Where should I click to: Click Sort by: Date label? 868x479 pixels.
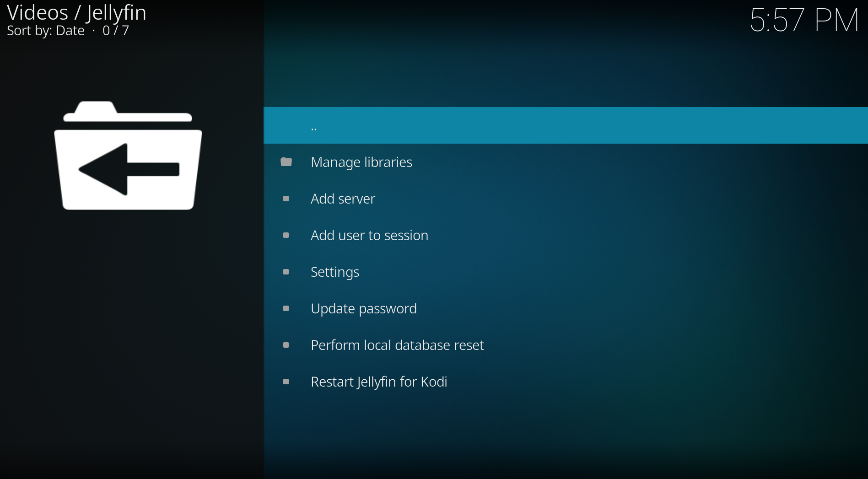point(45,31)
